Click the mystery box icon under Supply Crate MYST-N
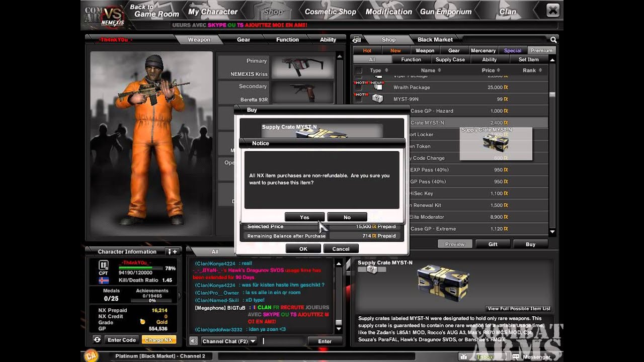The width and height of the screenshot is (644, 362). [372, 270]
